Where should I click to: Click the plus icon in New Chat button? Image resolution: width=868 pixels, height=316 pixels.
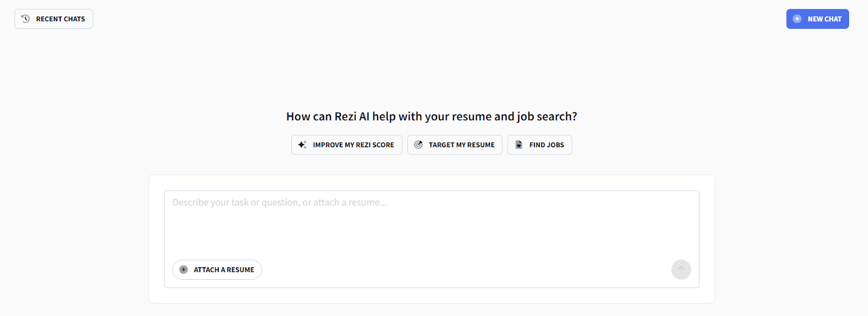pyautogui.click(x=797, y=19)
